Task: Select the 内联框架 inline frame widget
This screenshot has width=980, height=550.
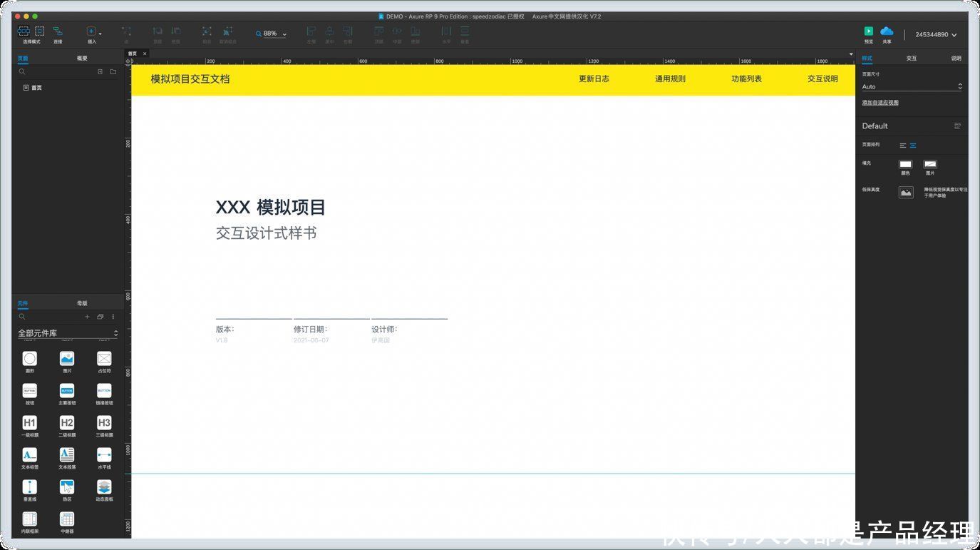Action: click(x=29, y=522)
